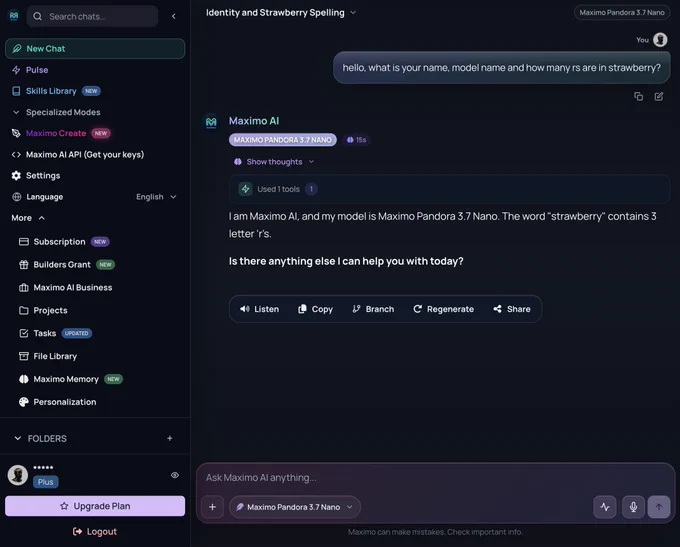Screen dimensions: 680x547
Task: Start a New Chat
Action: (x=95, y=49)
